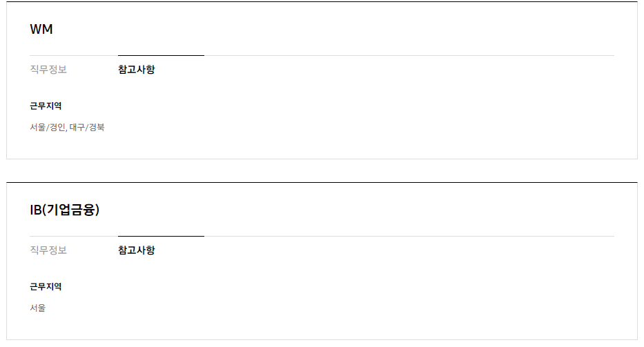
Task: Select the 참고사항 tab under WM
Action: (136, 70)
